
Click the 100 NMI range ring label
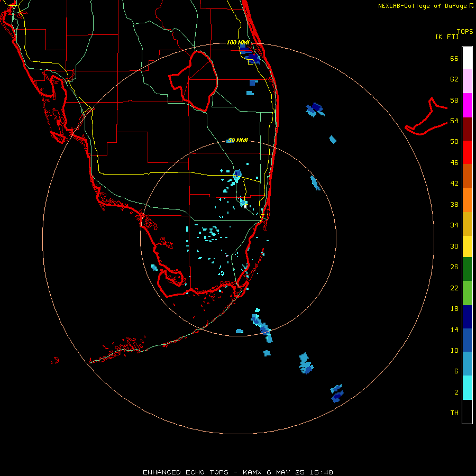point(238,42)
